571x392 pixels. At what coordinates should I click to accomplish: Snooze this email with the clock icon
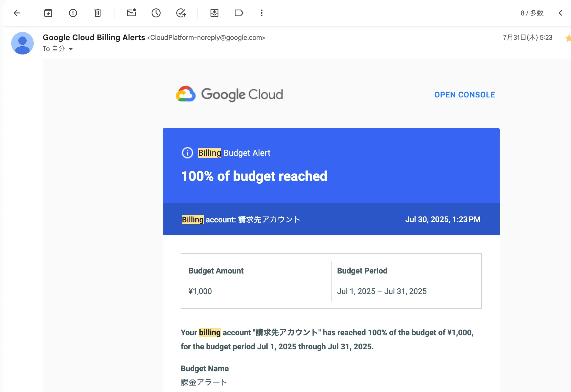pos(156,13)
